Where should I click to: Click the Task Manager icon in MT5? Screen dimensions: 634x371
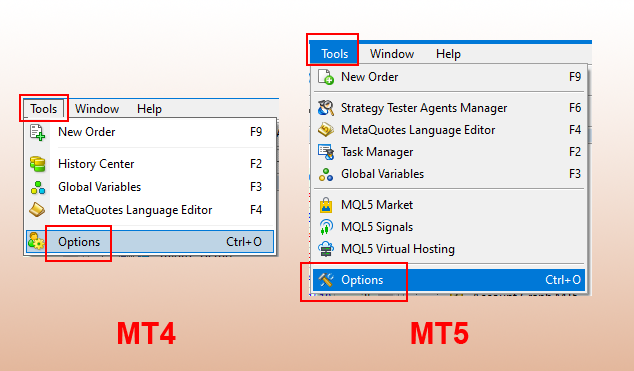[x=326, y=152]
